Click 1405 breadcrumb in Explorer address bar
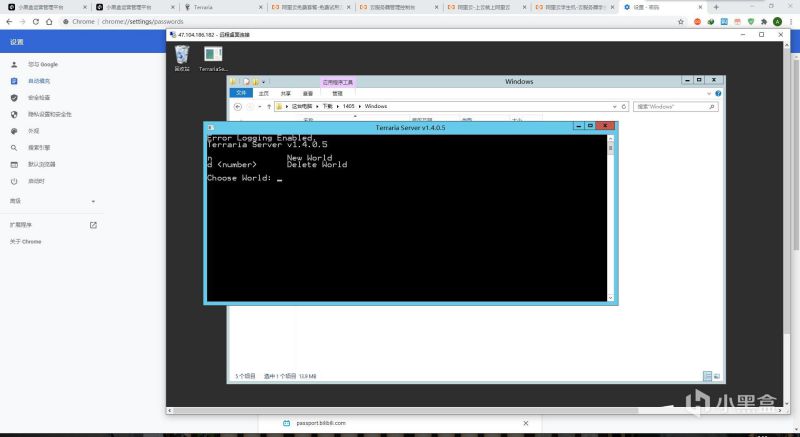The image size is (800, 437). point(348,107)
